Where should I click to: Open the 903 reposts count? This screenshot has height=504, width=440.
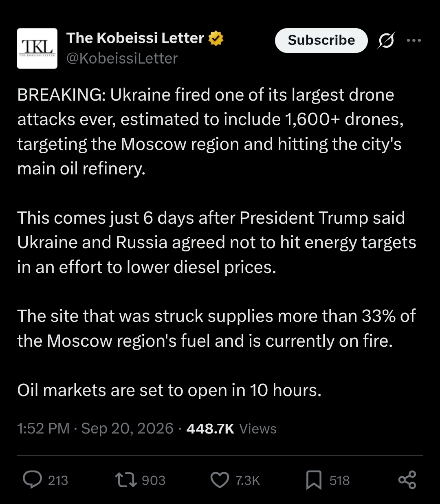(x=154, y=480)
